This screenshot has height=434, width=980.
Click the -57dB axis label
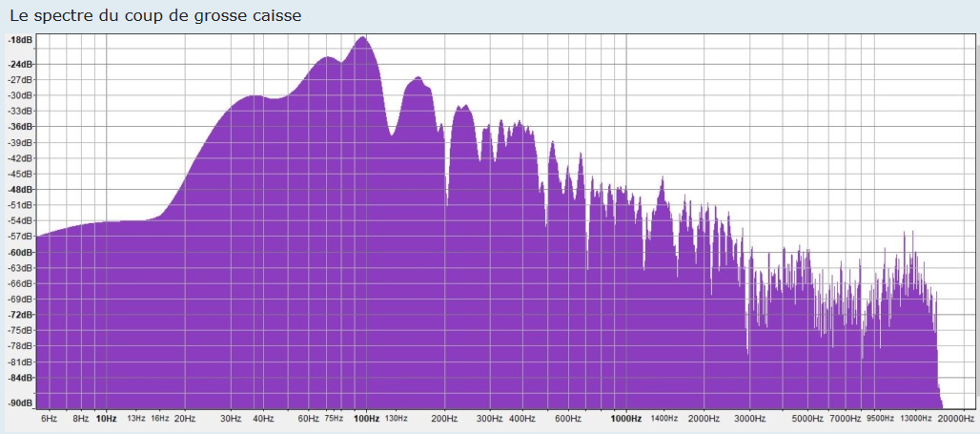[x=21, y=237]
